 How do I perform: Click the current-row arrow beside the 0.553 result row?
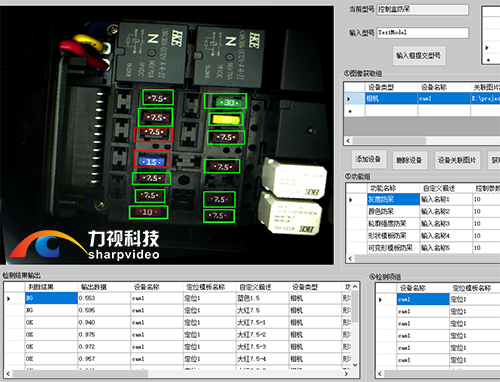point(9,299)
